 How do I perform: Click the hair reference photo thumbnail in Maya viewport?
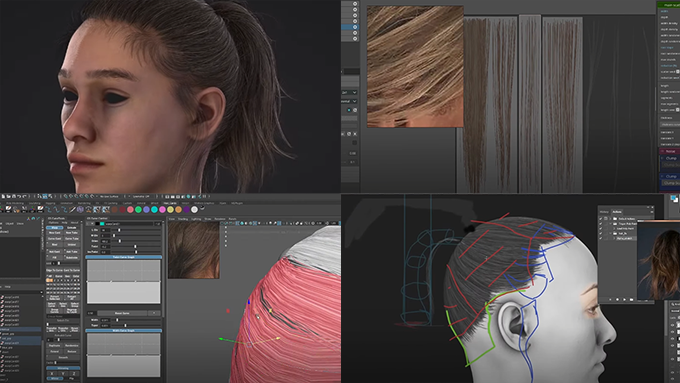click(193, 250)
